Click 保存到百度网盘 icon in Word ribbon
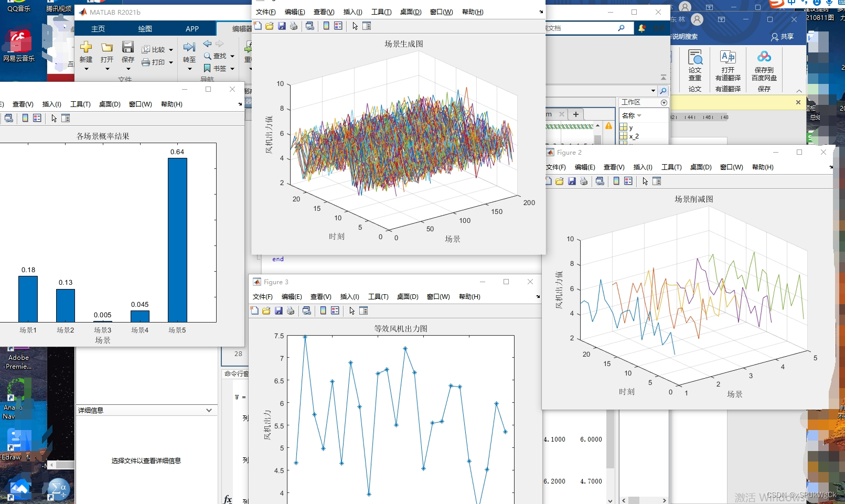This screenshot has height=504, width=845. 764,57
